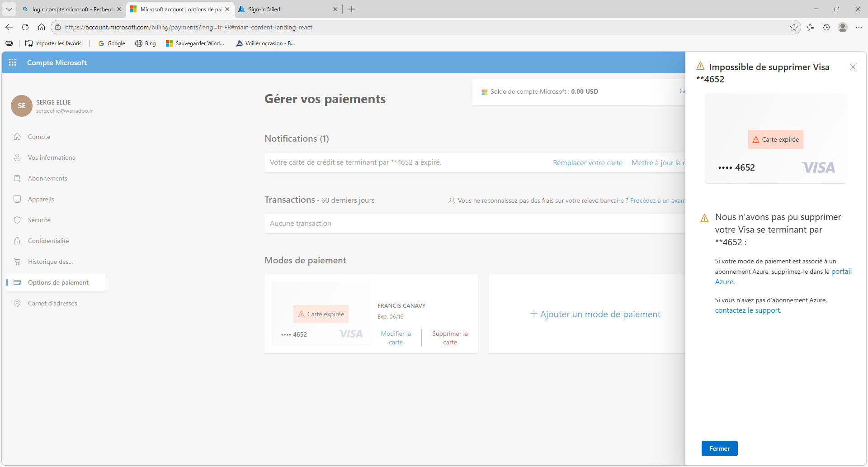Open Importer les favoris bookmark
The image size is (868, 467).
coord(53,43)
